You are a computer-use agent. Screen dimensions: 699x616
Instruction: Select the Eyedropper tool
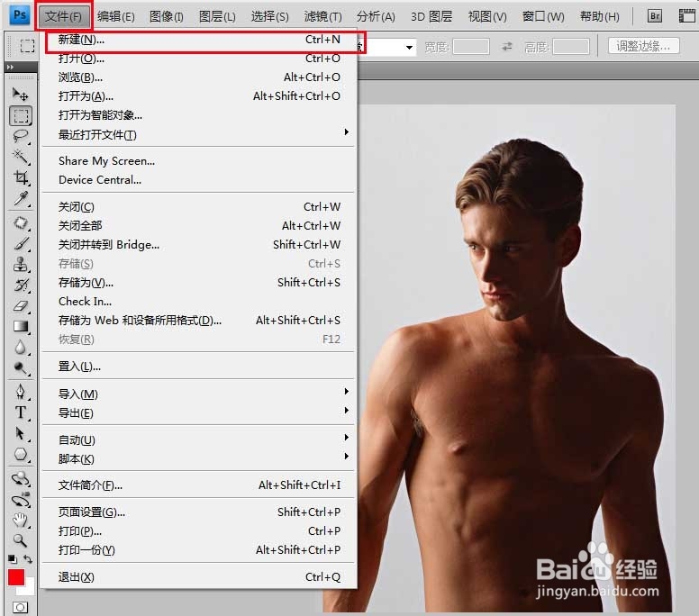[21, 198]
